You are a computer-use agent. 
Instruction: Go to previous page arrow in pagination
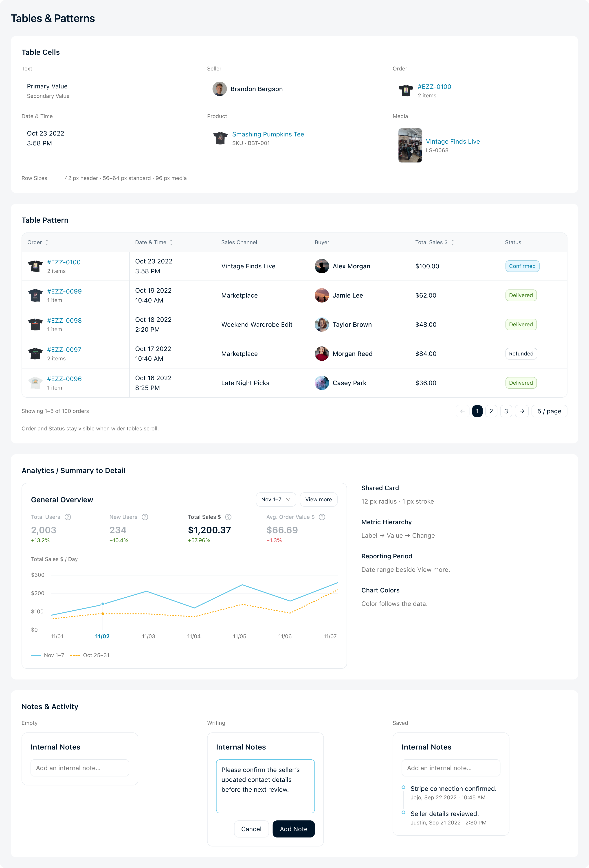tap(462, 411)
